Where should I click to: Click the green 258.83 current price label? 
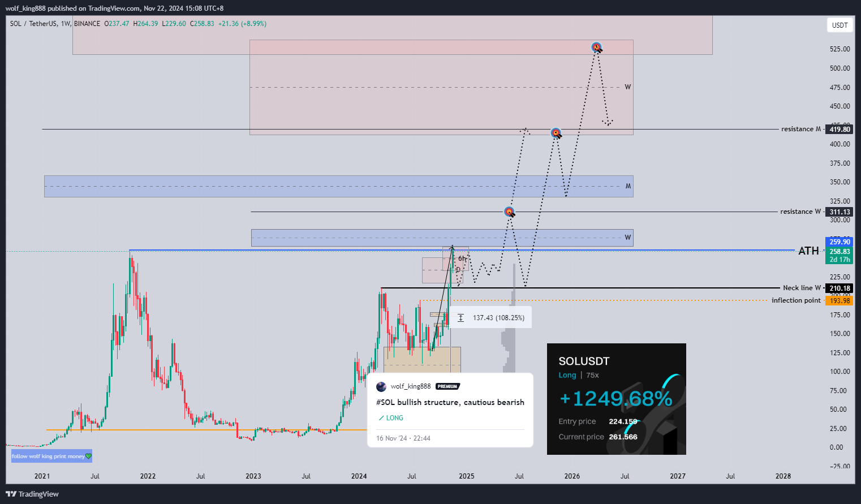[840, 252]
